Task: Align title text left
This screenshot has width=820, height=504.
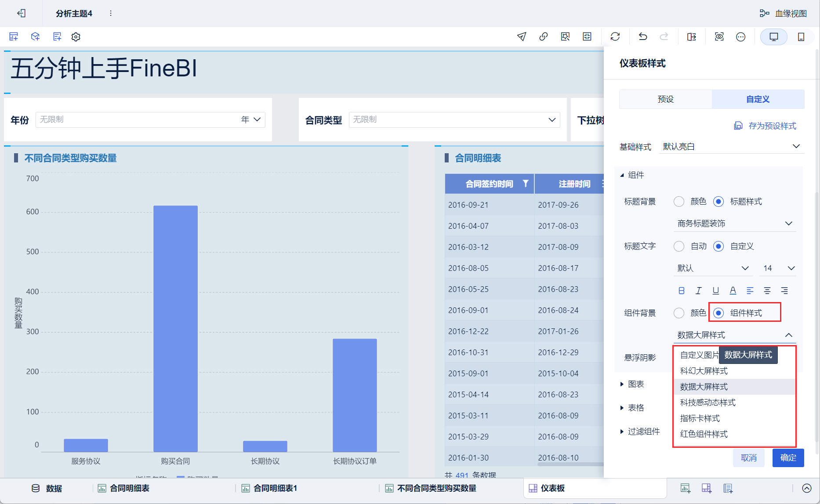Action: tap(750, 291)
